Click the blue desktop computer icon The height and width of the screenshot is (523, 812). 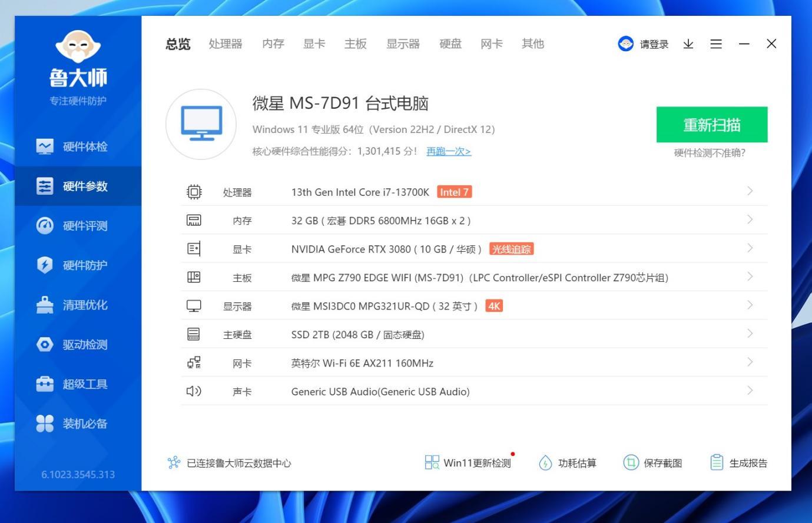[201, 124]
